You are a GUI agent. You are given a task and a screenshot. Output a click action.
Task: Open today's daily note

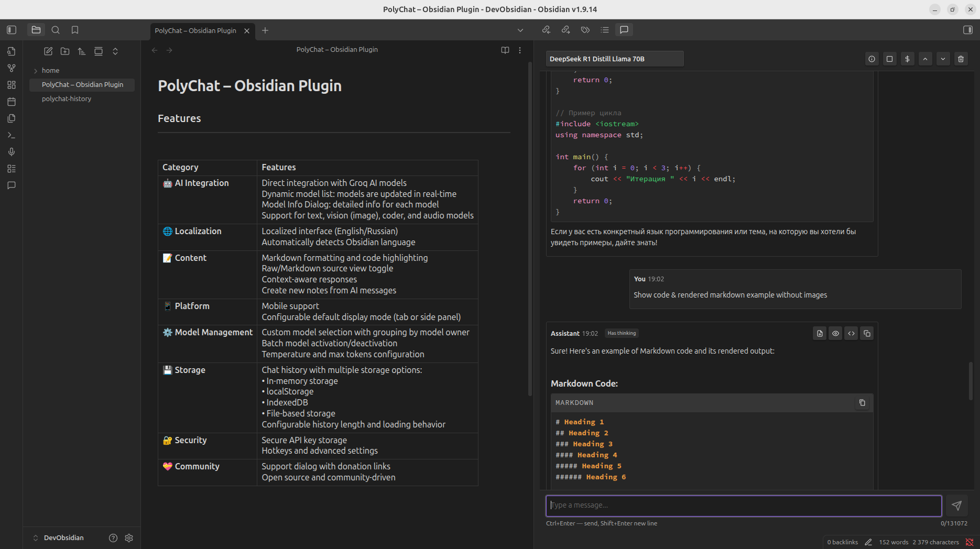(x=12, y=102)
